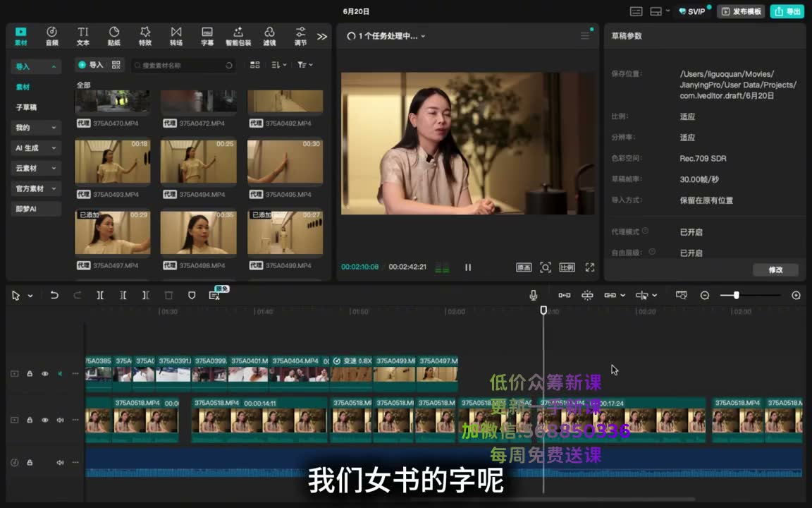Click the 搜索素材名称 search field

pos(183,66)
